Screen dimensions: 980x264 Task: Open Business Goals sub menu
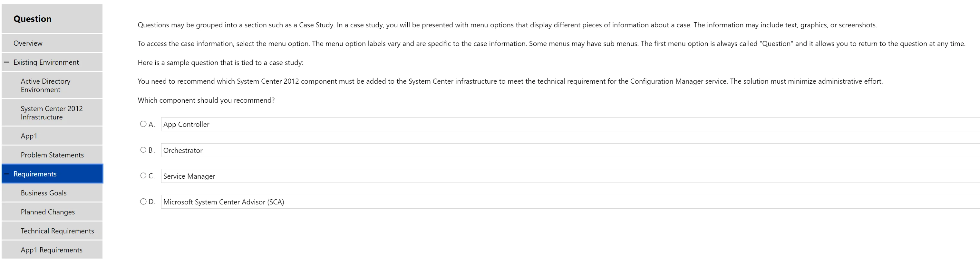(44, 193)
